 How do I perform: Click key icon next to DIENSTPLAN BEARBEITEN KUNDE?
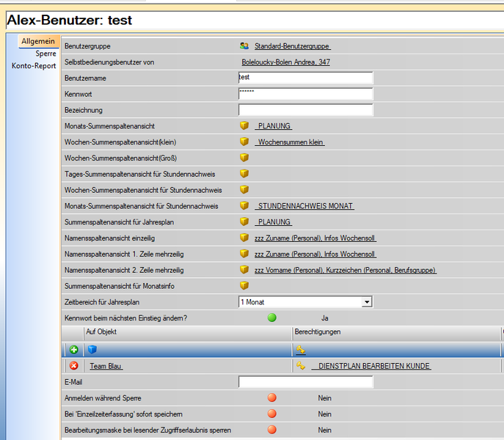click(300, 366)
